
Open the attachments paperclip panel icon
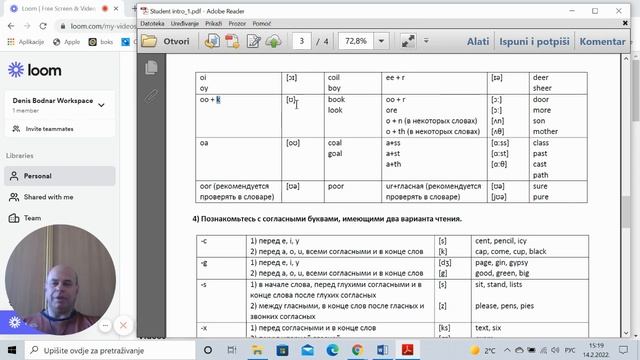pyautogui.click(x=151, y=96)
